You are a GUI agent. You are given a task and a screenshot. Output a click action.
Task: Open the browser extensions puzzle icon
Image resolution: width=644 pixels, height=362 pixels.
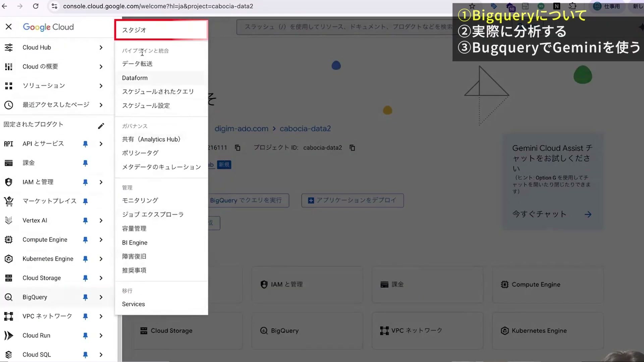pyautogui.click(x=573, y=6)
